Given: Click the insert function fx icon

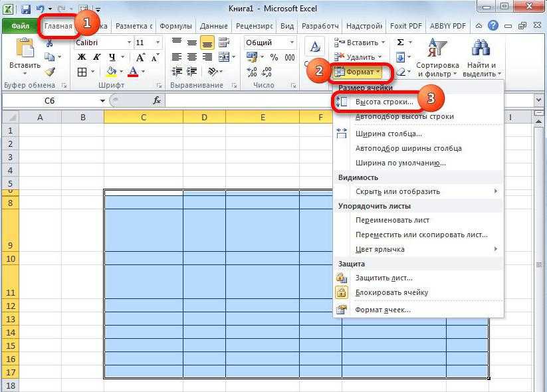Looking at the screenshot, I should click(158, 100).
